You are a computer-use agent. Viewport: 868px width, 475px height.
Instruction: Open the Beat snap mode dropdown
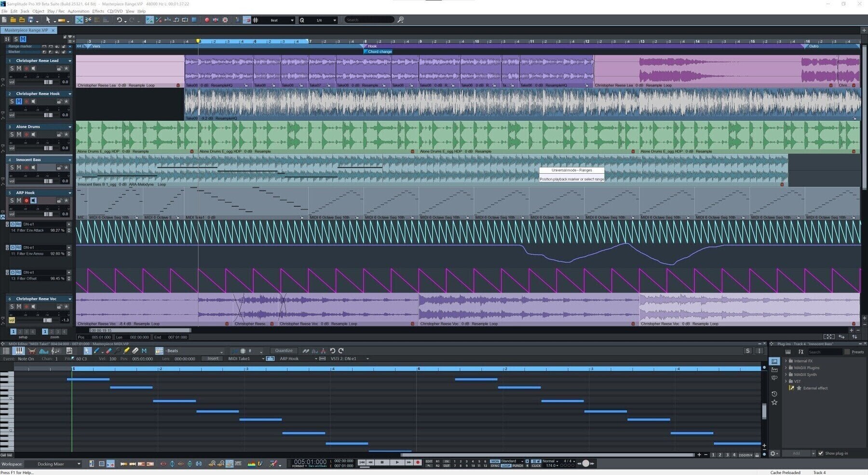click(292, 20)
